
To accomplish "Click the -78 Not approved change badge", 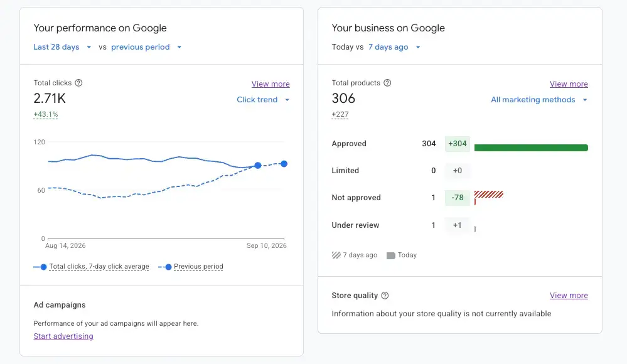I will [458, 198].
